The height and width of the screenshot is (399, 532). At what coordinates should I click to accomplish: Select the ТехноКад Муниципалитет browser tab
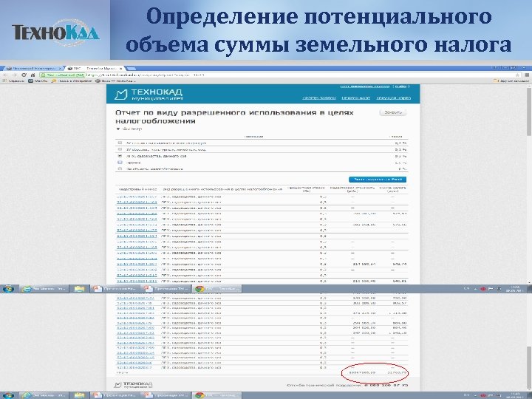95,68
